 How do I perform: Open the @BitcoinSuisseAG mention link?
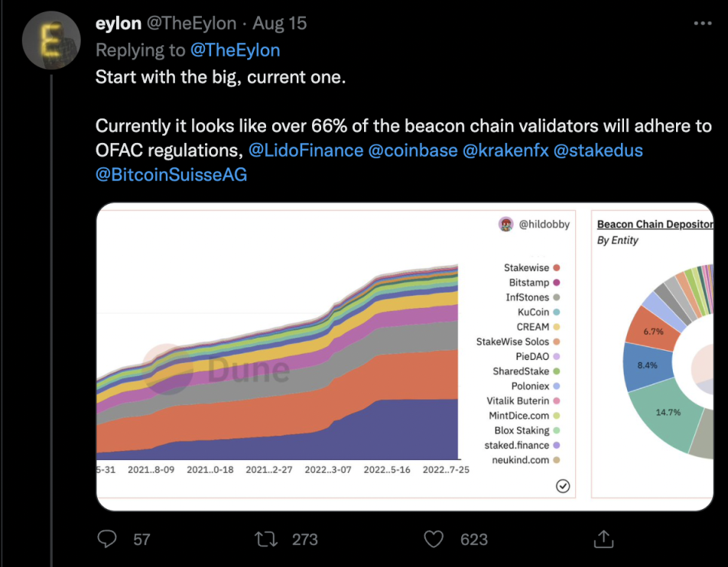point(171,175)
